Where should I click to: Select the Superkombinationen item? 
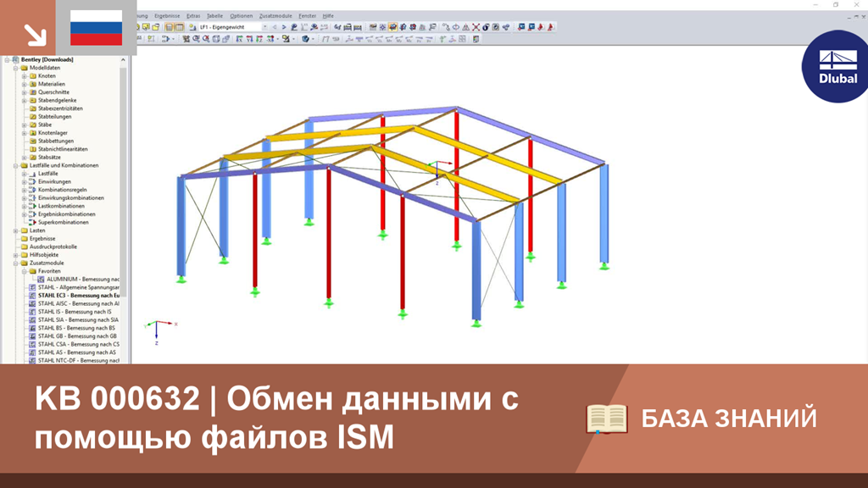63,223
